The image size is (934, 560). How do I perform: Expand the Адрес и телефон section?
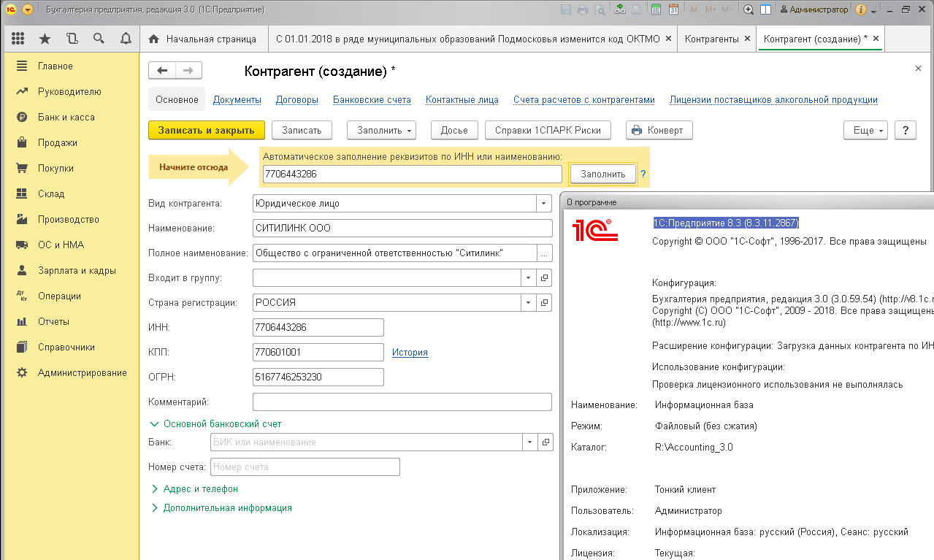click(x=194, y=488)
